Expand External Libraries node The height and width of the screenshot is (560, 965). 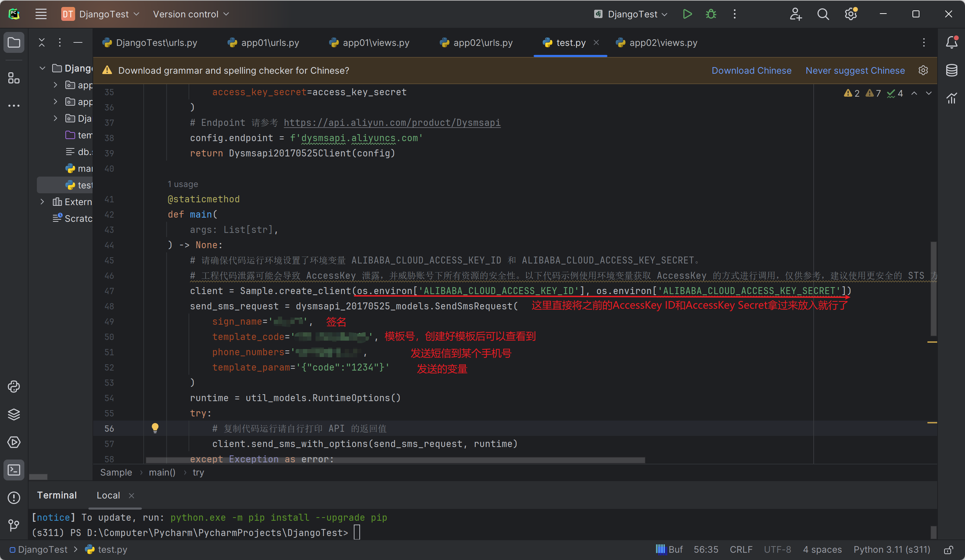(42, 202)
